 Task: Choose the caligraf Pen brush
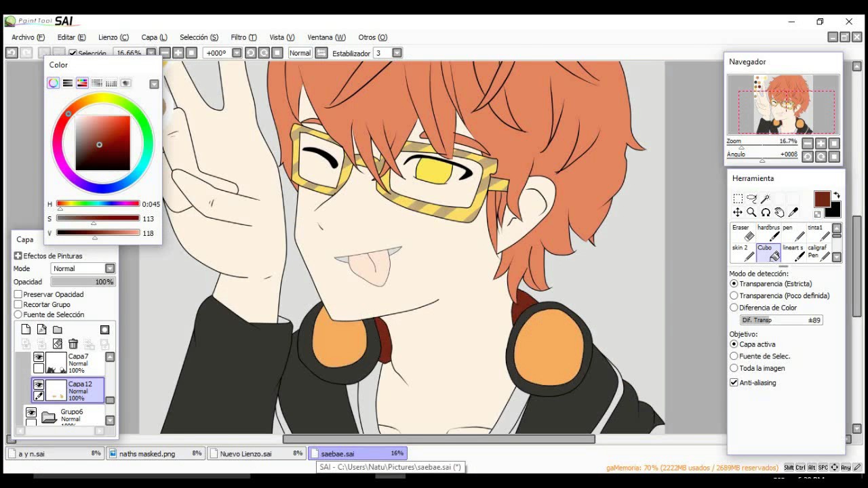tap(818, 253)
